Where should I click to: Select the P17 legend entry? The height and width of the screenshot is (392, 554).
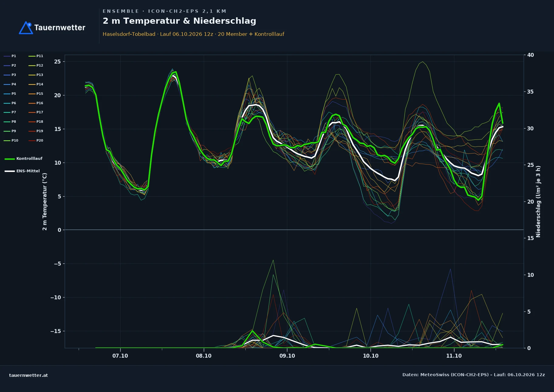pos(36,112)
